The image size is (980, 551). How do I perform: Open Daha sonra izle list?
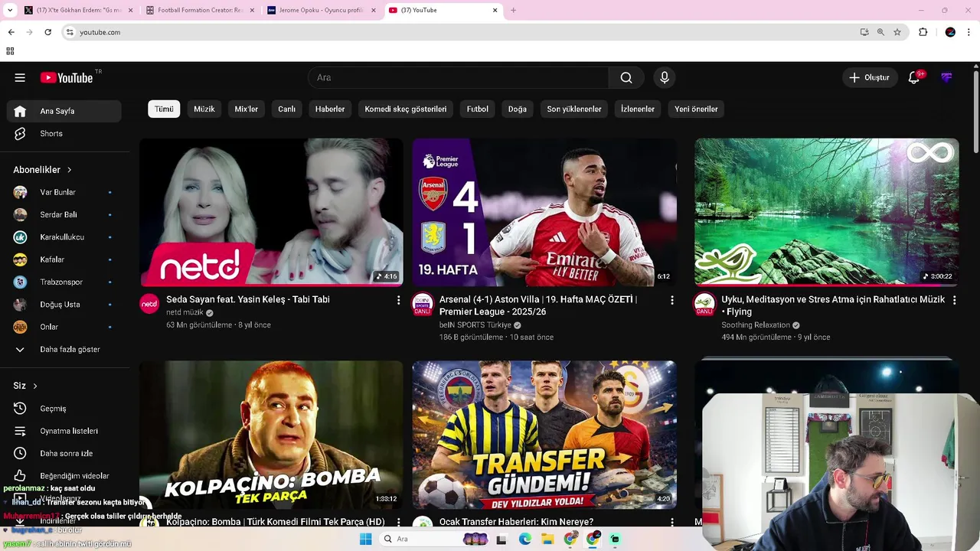coord(64,453)
